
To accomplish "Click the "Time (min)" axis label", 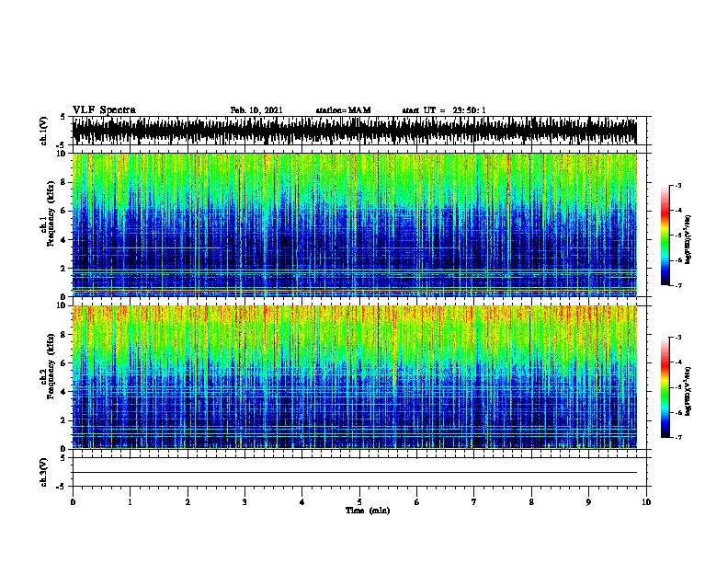I will tap(368, 511).
